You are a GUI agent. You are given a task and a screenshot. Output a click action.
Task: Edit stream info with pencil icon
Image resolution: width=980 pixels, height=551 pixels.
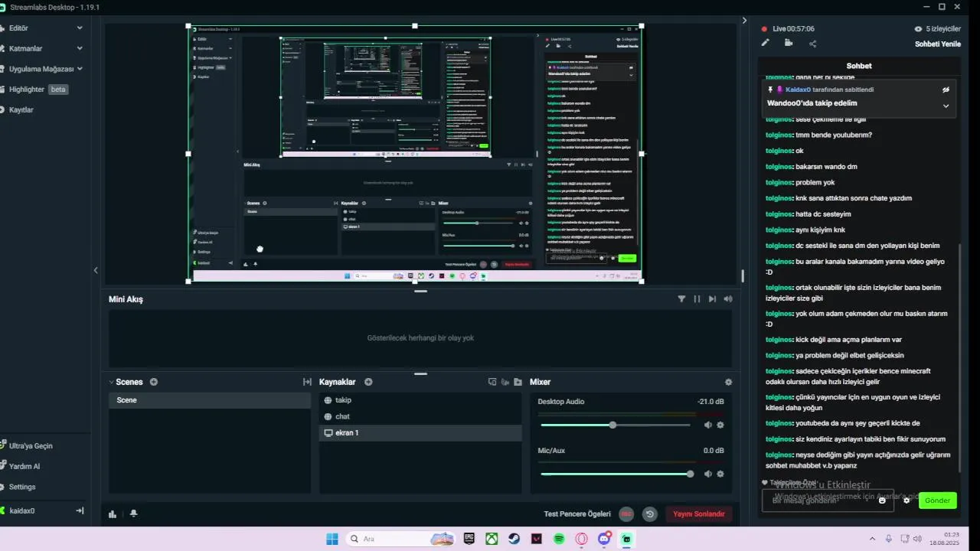(765, 43)
